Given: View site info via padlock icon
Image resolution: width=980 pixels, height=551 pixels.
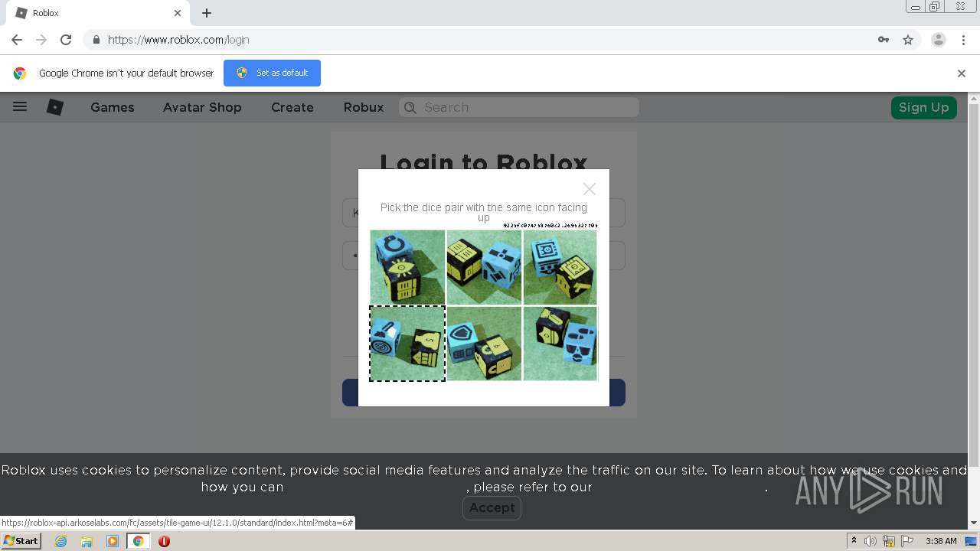Looking at the screenshot, I should 96,40.
